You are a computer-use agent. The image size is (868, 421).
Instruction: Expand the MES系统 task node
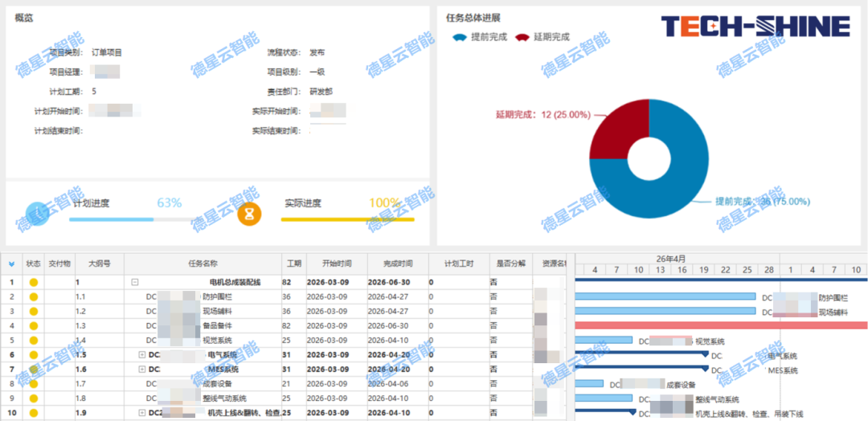141,369
